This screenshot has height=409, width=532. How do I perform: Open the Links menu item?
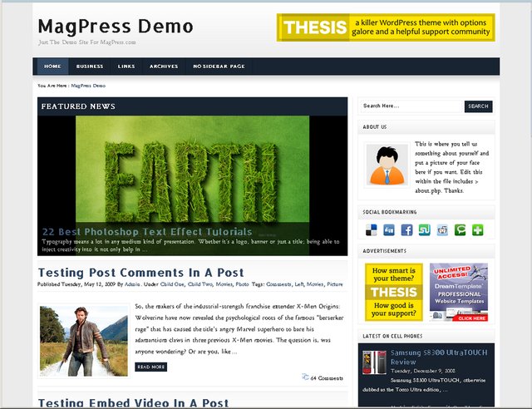[x=126, y=67]
